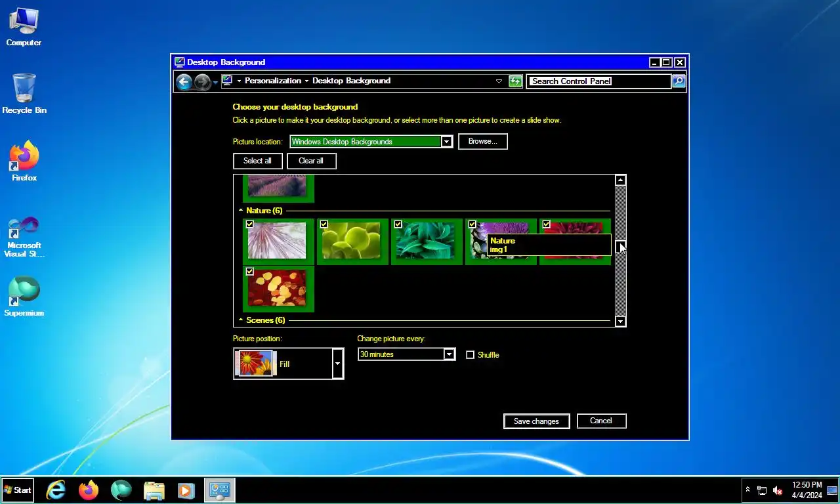Select the Microsoft Visual Studio desktop shortcut
The height and width of the screenshot is (504, 840).
click(x=24, y=237)
